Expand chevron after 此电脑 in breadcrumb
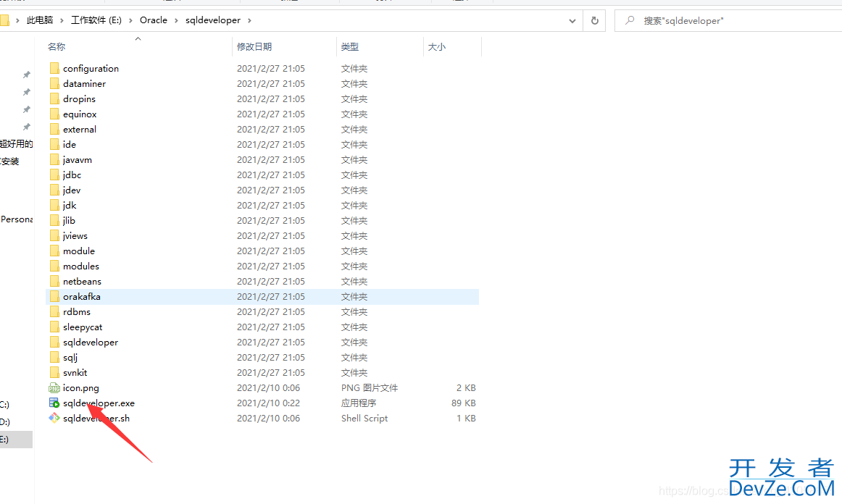Image resolution: width=842 pixels, height=504 pixels. [61, 20]
